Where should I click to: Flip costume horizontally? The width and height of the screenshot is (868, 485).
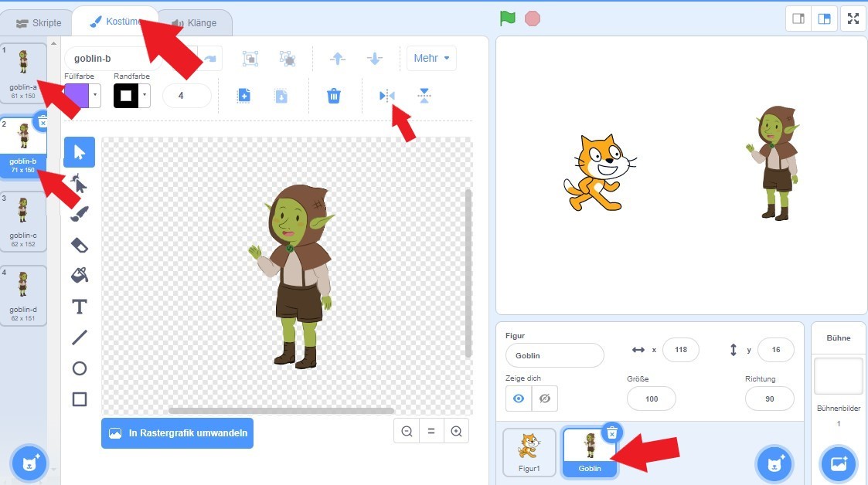(x=387, y=96)
